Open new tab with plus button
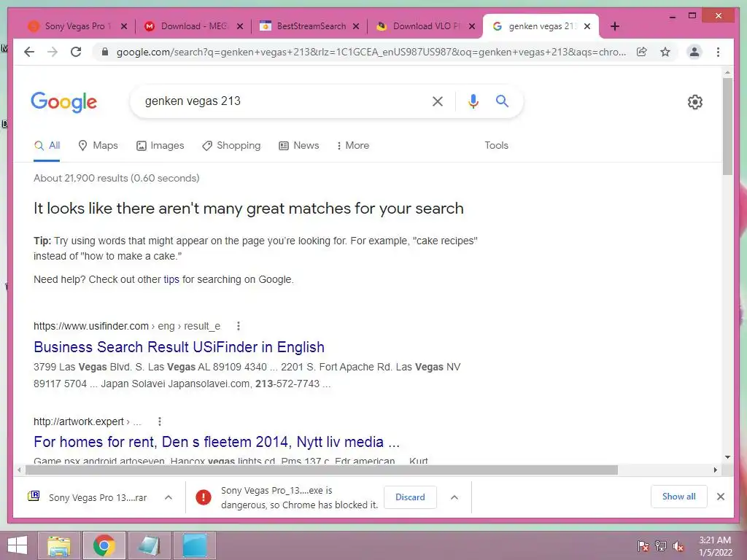Screen dimensions: 747x560 click(614, 26)
